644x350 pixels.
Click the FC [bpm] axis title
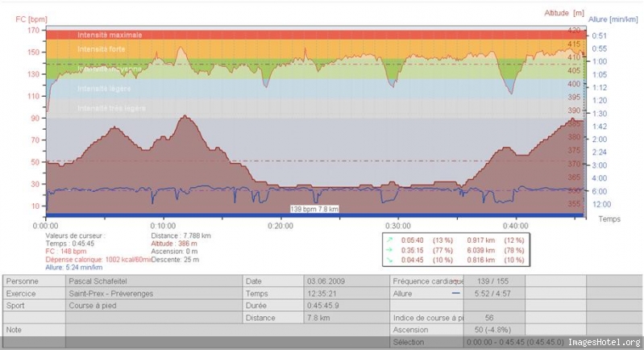click(31, 19)
